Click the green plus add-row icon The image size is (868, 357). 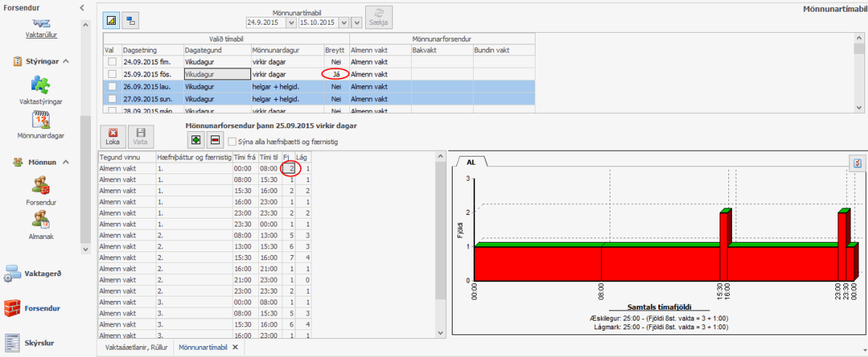[196, 140]
